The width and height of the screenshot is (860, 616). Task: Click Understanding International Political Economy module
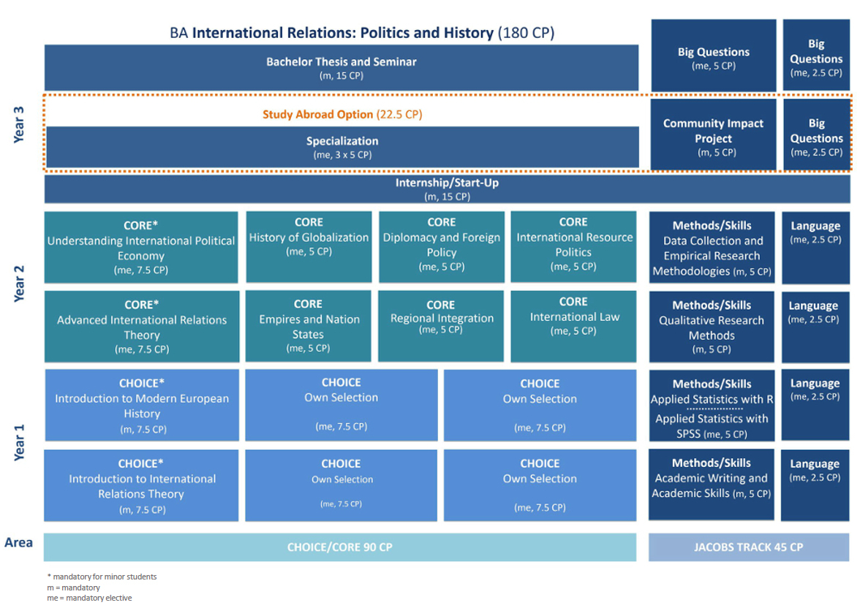pos(141,247)
